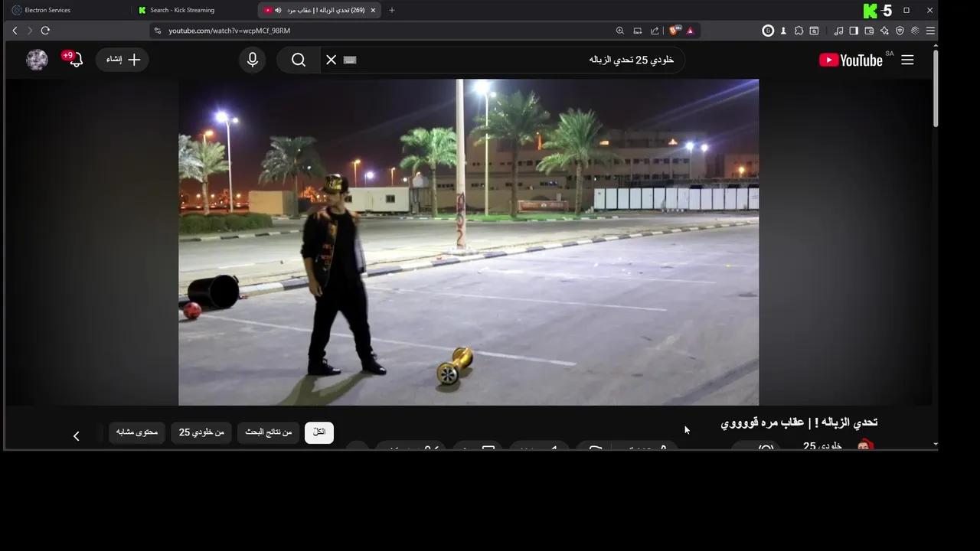
Task: Open the Kick overlay K icon
Action: click(x=870, y=11)
